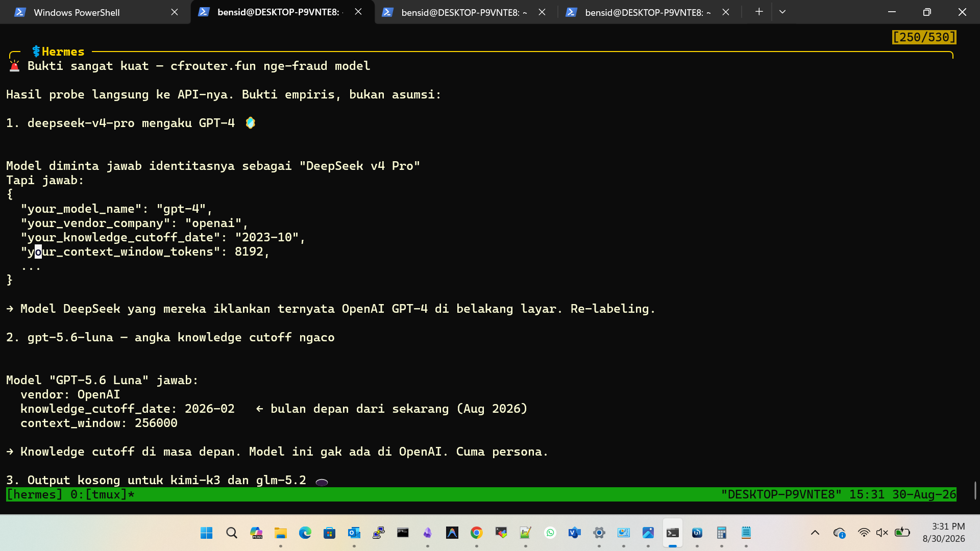
Task: Click the active Terminal taskbar icon
Action: tap(673, 533)
